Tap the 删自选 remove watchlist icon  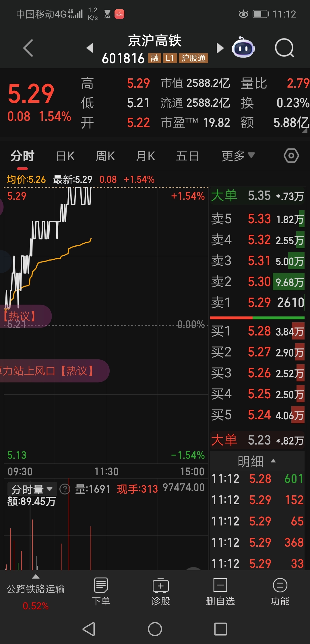(220, 592)
